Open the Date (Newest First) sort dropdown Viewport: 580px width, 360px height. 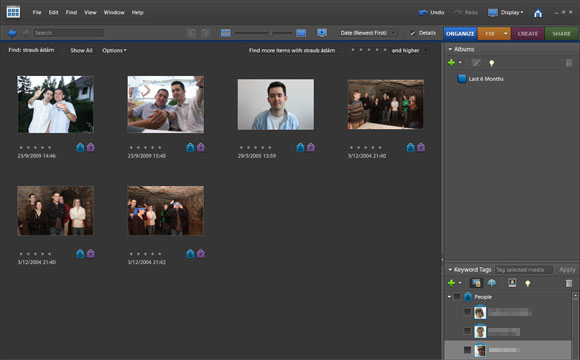pyautogui.click(x=368, y=33)
